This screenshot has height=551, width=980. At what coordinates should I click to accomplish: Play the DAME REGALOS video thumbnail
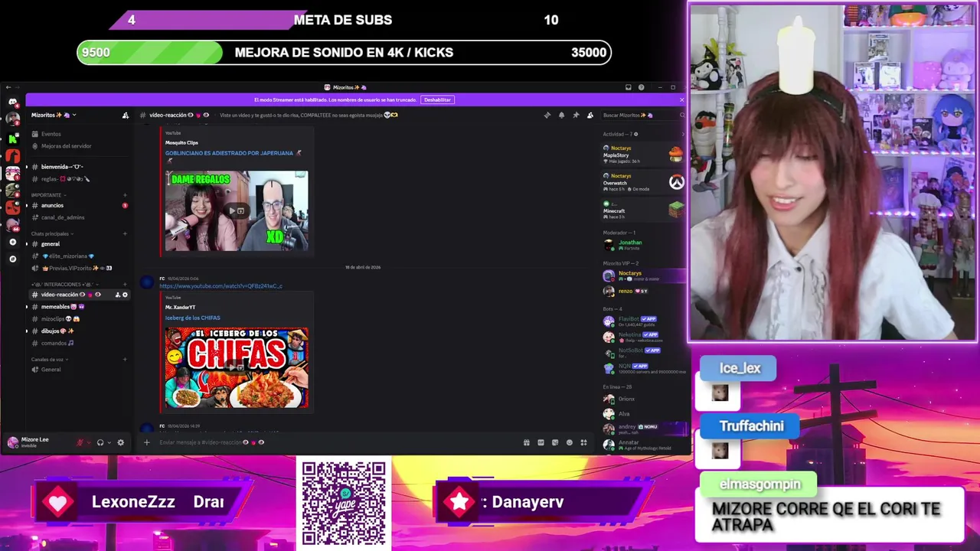pyautogui.click(x=237, y=210)
